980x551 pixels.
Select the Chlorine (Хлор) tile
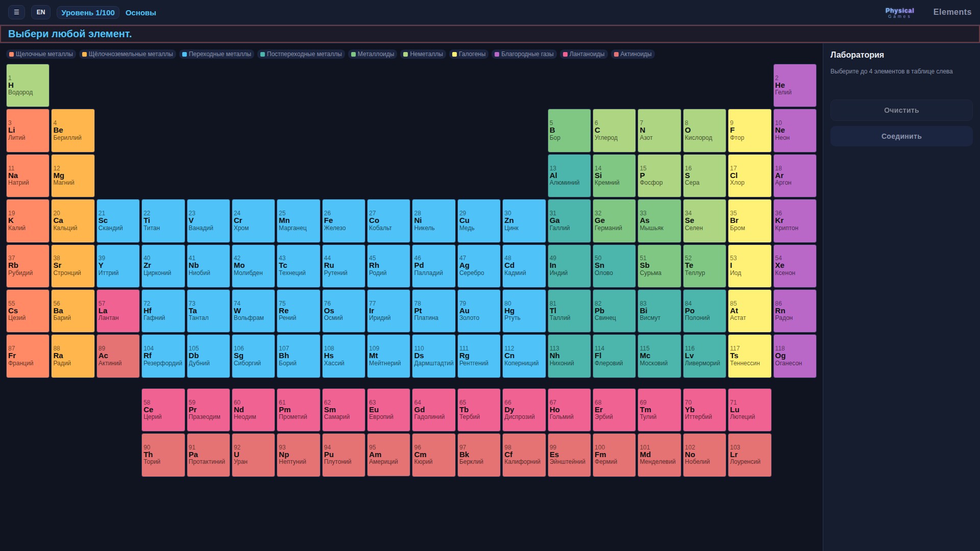pos(750,176)
